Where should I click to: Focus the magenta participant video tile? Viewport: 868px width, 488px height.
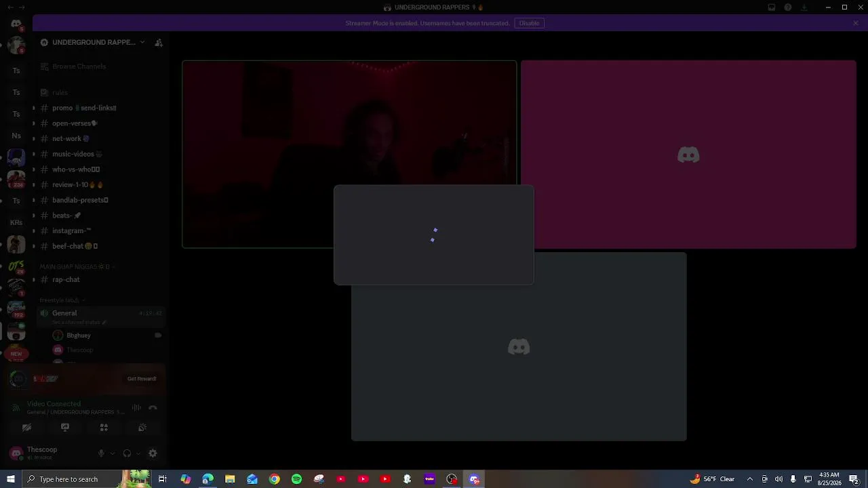click(688, 155)
